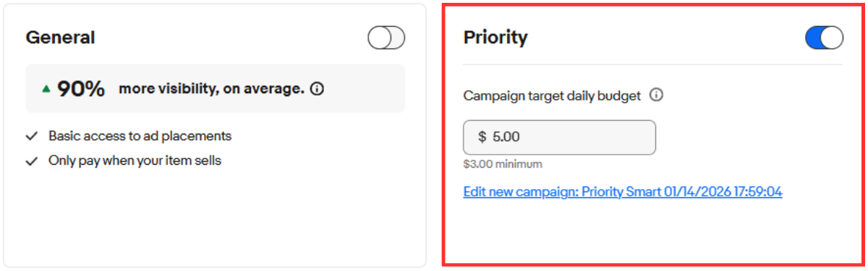The width and height of the screenshot is (868, 271).
Task: Enable the General campaign toggle
Action: point(386,38)
